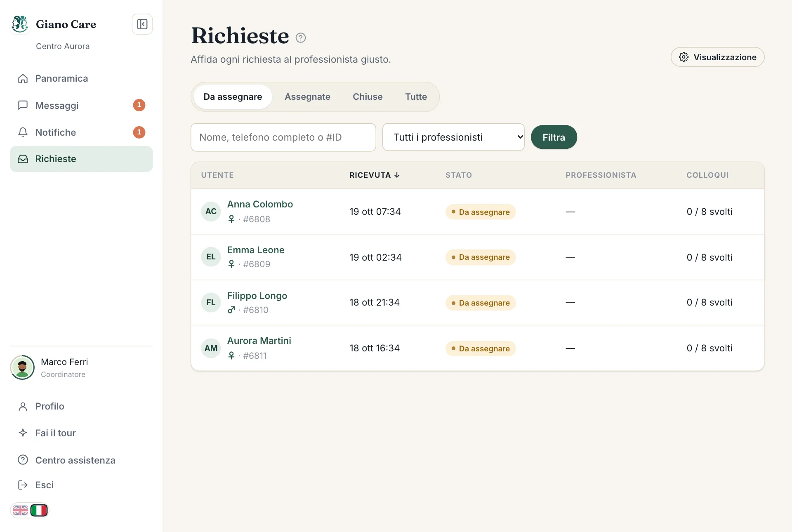This screenshot has width=792, height=532.
Task: Click the Giano Care logo
Action: coord(20,24)
